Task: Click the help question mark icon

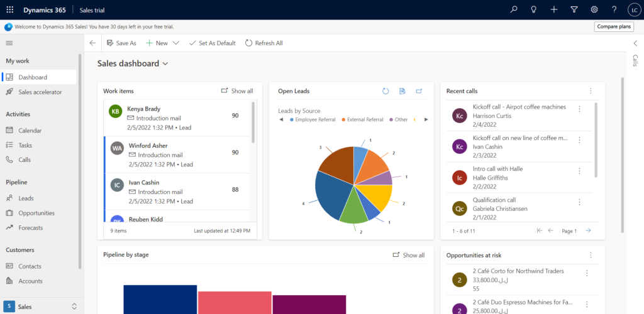Action: click(614, 10)
